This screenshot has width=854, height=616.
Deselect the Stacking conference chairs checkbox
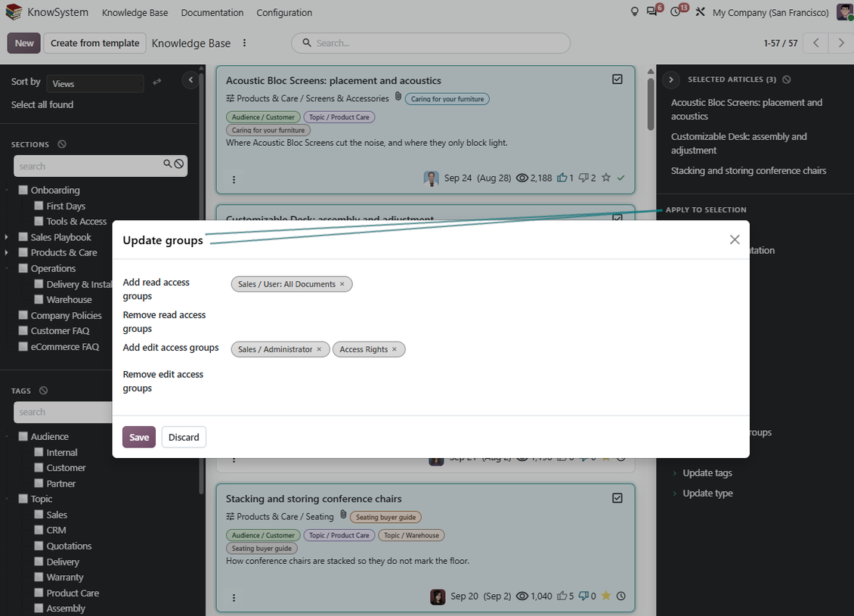(617, 498)
